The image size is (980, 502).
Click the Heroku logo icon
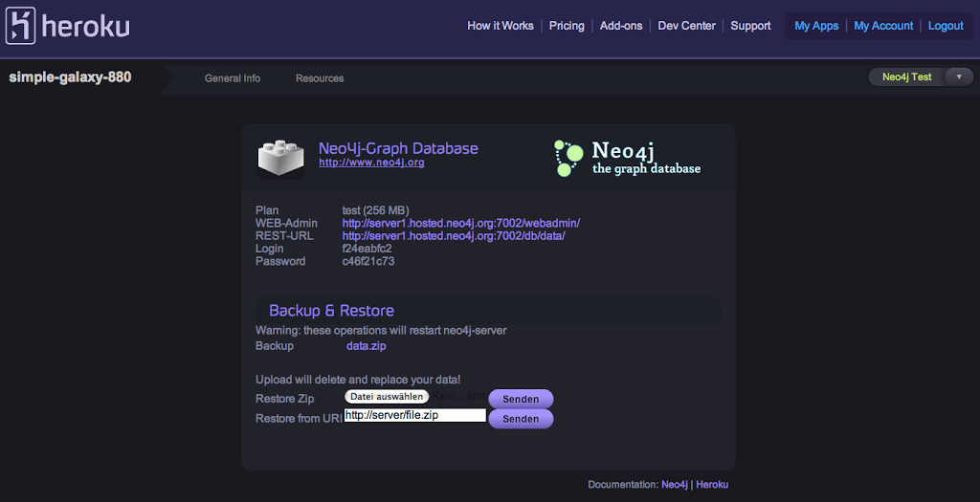[x=21, y=26]
